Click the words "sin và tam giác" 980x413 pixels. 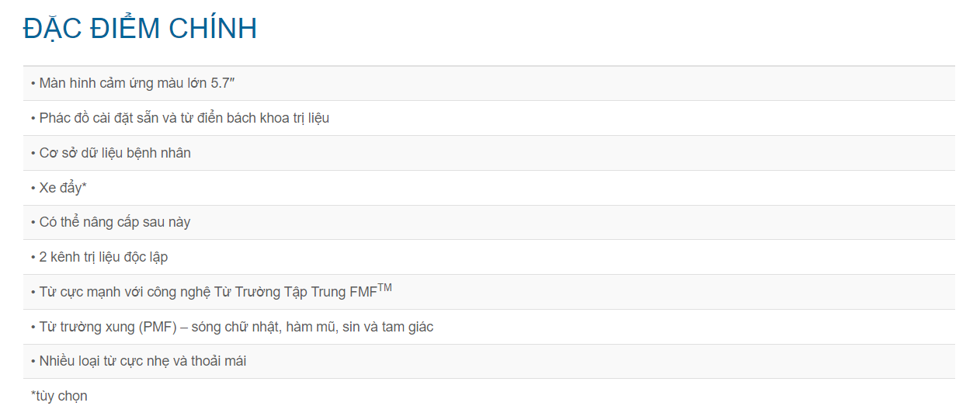click(x=388, y=327)
